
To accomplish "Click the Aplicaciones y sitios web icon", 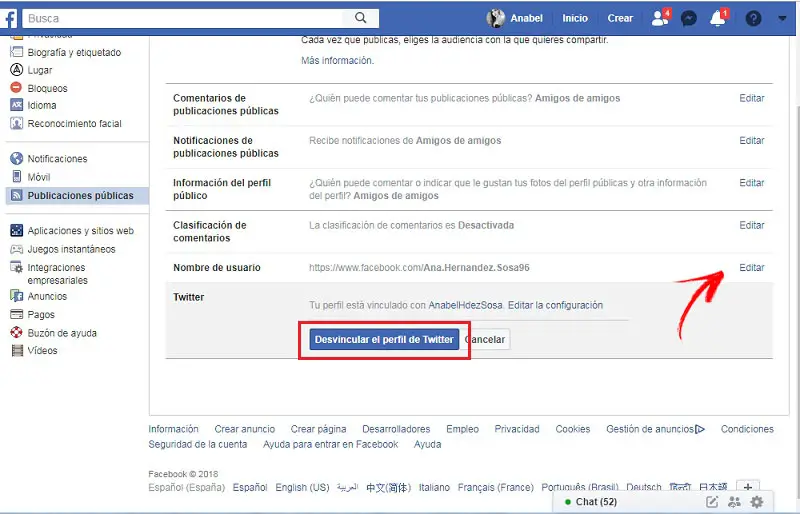I will pos(16,230).
